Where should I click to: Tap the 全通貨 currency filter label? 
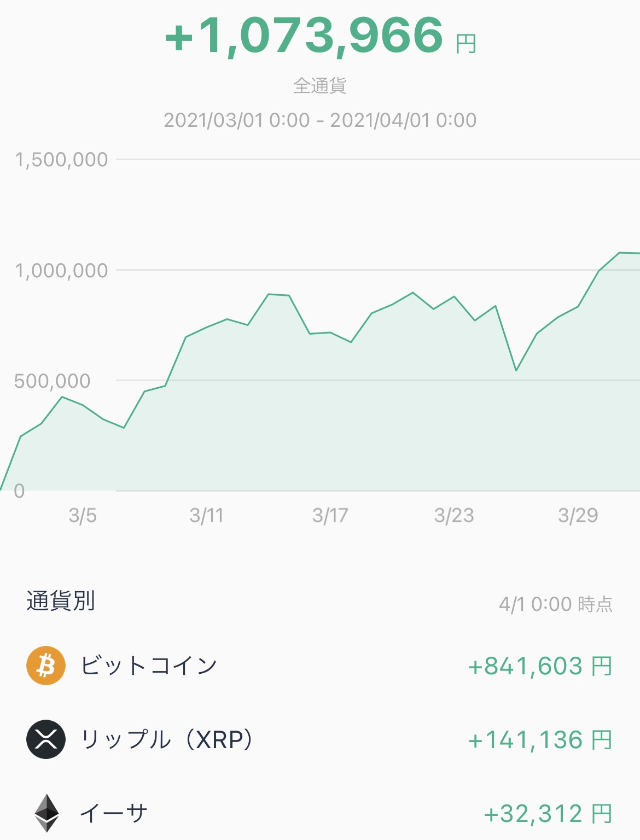(x=320, y=85)
